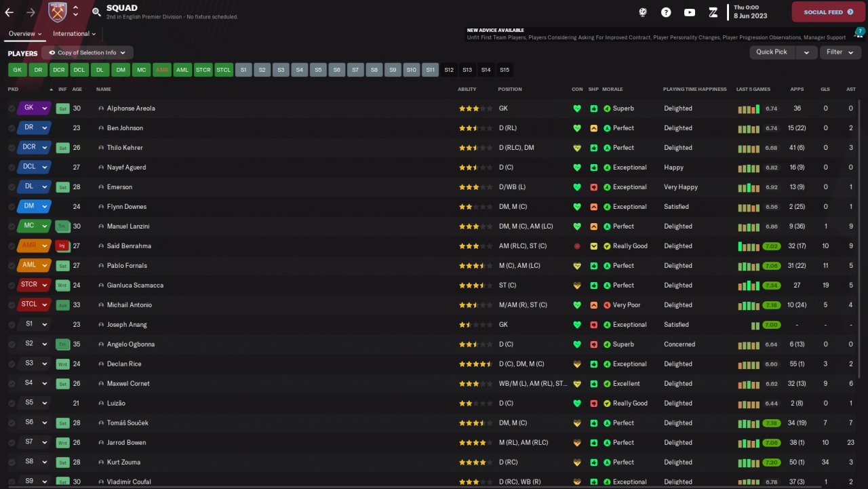
Task: Click the condition icon for Thilo Kehrer
Action: 577,148
